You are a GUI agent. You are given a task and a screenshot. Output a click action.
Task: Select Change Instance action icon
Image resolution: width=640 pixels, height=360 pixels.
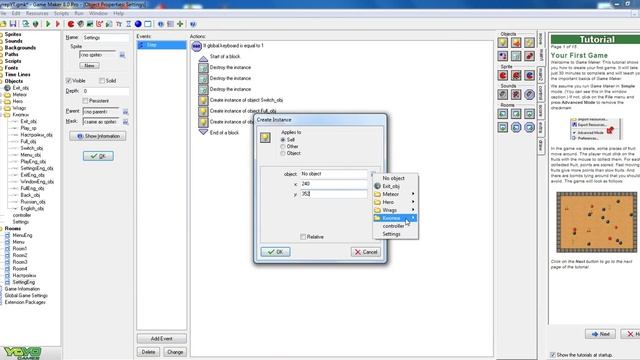pos(503,56)
